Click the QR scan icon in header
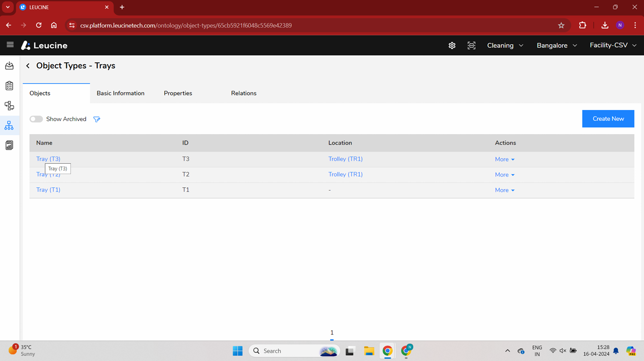This screenshot has width=644, height=361. point(471,45)
